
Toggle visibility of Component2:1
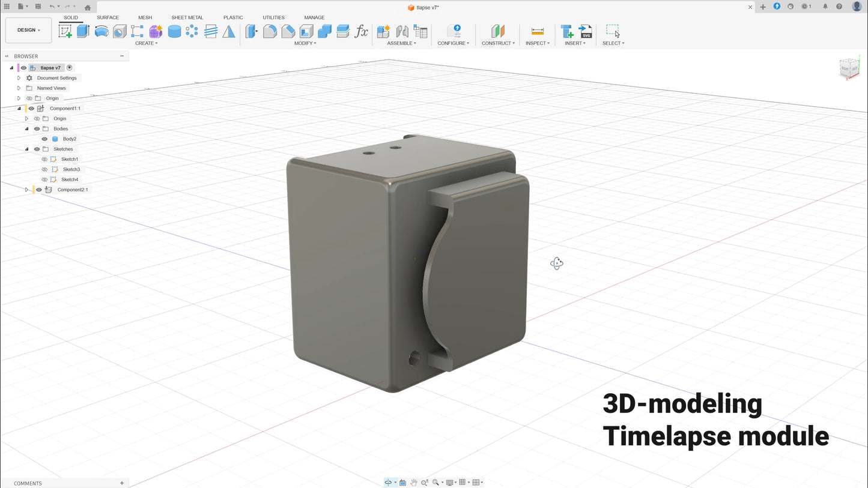coord(38,189)
